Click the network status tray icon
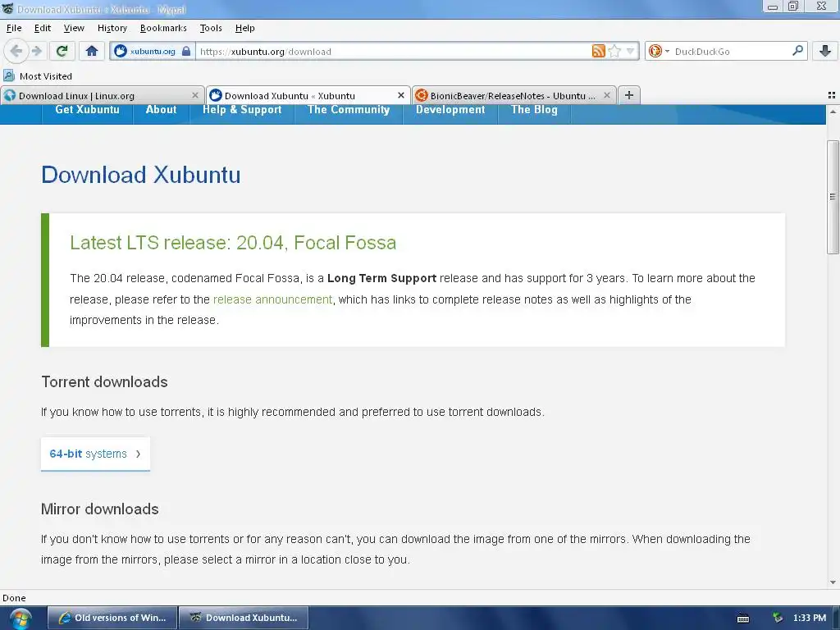 778,618
